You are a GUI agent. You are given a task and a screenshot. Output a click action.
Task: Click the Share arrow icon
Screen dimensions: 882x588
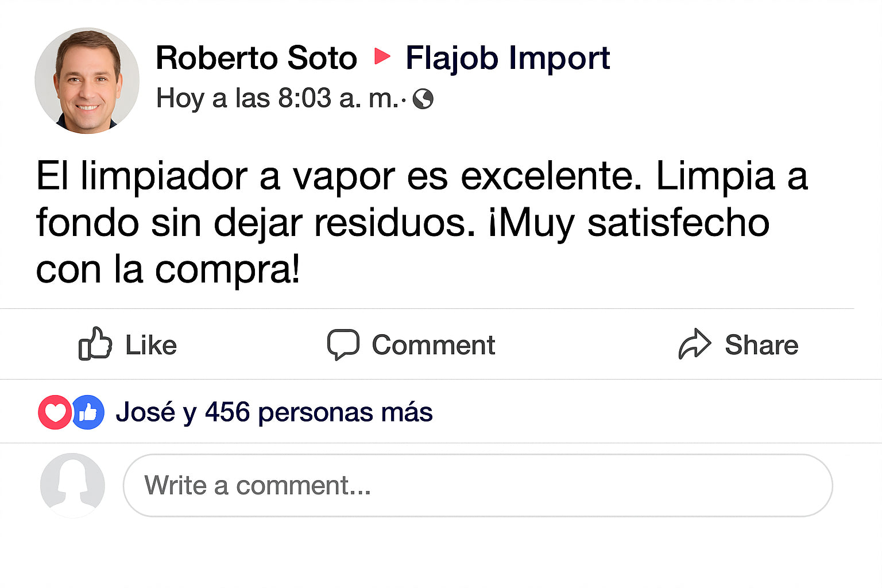pyautogui.click(x=695, y=344)
